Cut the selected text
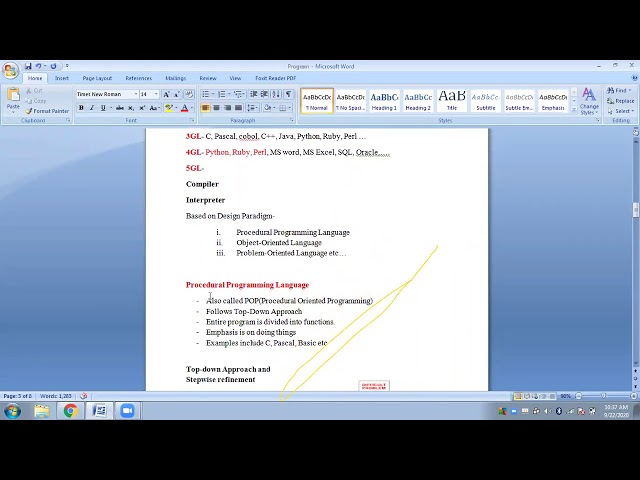640x480 pixels. pyautogui.click(x=34, y=91)
